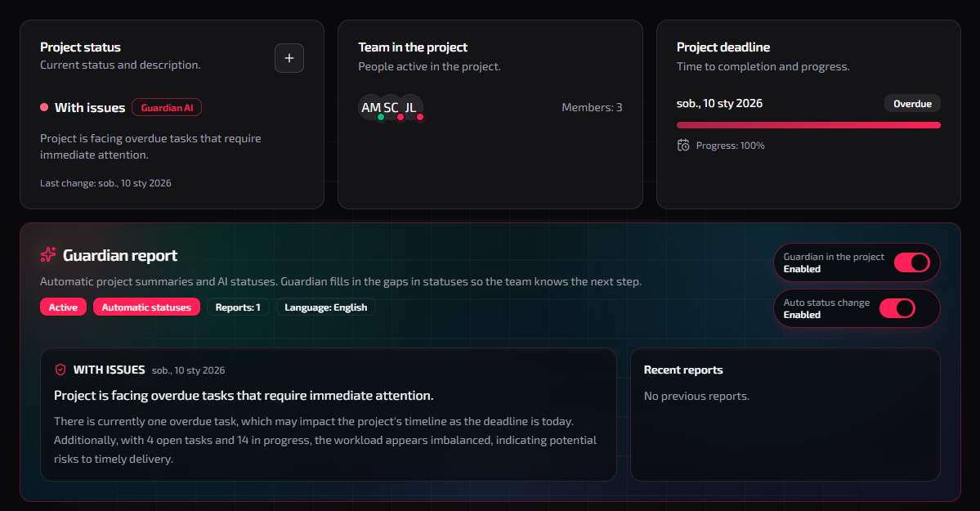Click the Guardian report title
This screenshot has height=511, width=980.
(120, 255)
